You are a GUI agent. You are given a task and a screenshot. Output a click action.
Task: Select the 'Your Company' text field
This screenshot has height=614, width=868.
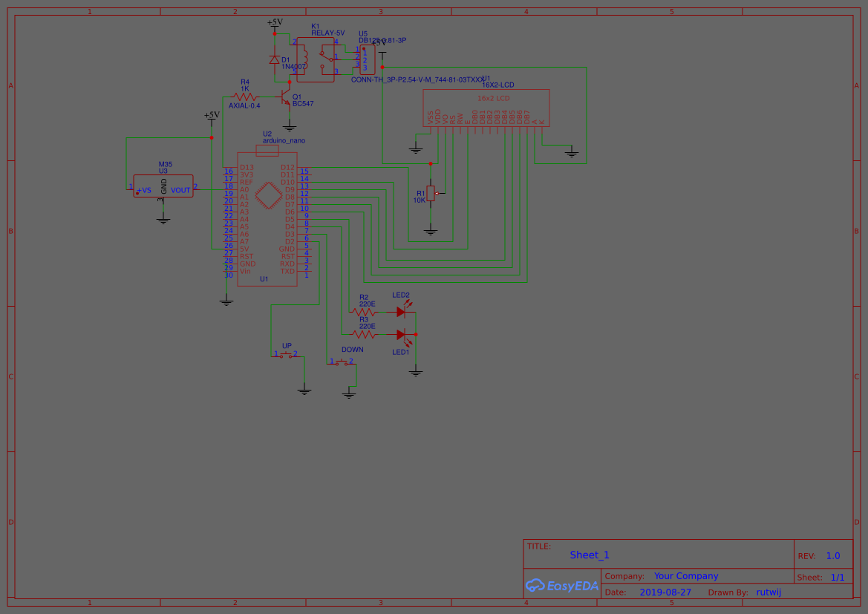pyautogui.click(x=686, y=576)
